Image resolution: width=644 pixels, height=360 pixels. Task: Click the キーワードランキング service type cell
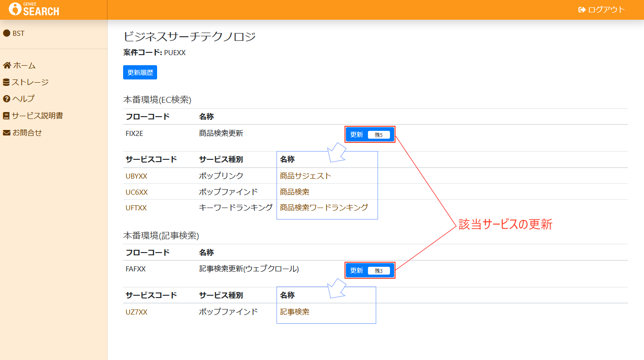click(236, 208)
